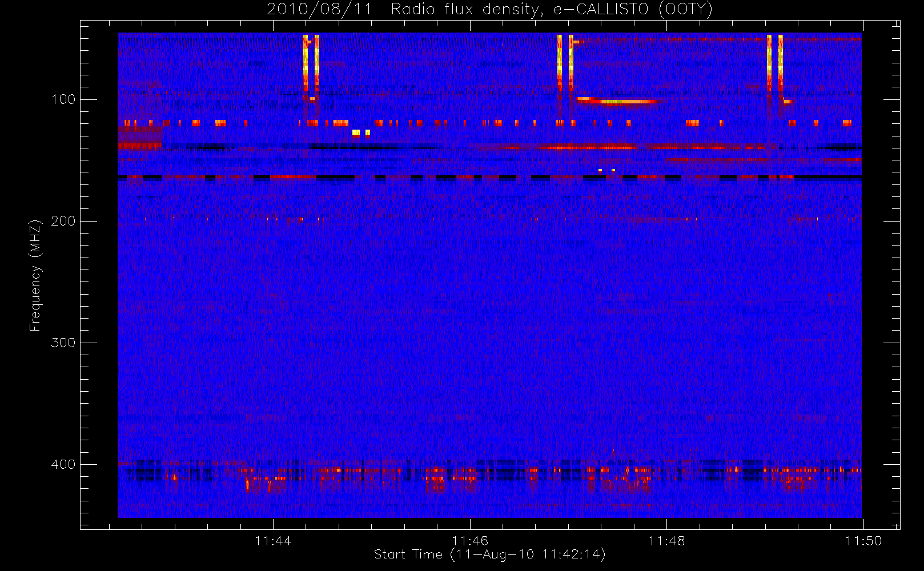The height and width of the screenshot is (571, 924).
Task: Click the '100' frequency tick label
Action: [63, 99]
